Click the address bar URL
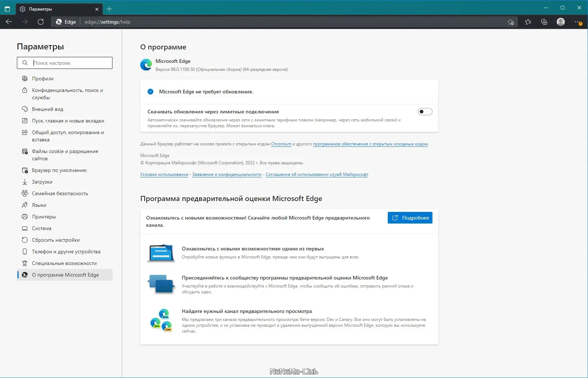588x378 pixels. pyautogui.click(x=108, y=22)
